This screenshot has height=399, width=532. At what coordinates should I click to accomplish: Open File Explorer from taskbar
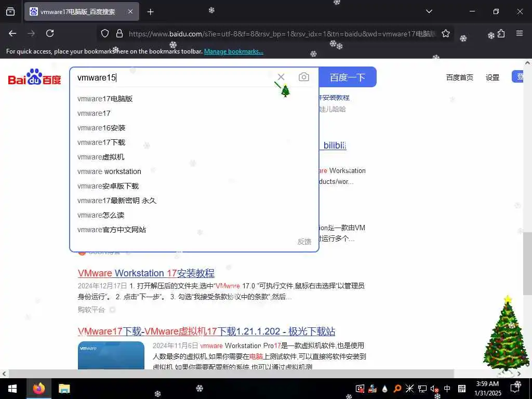64,389
